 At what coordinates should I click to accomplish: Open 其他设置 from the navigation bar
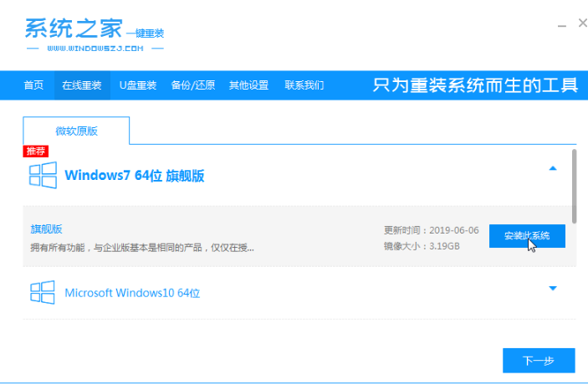248,85
